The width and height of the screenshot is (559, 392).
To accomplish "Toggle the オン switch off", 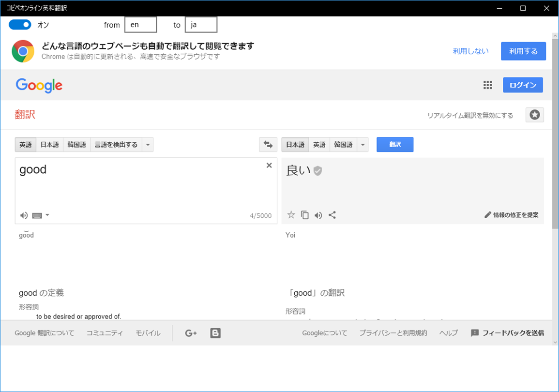I will click(20, 25).
